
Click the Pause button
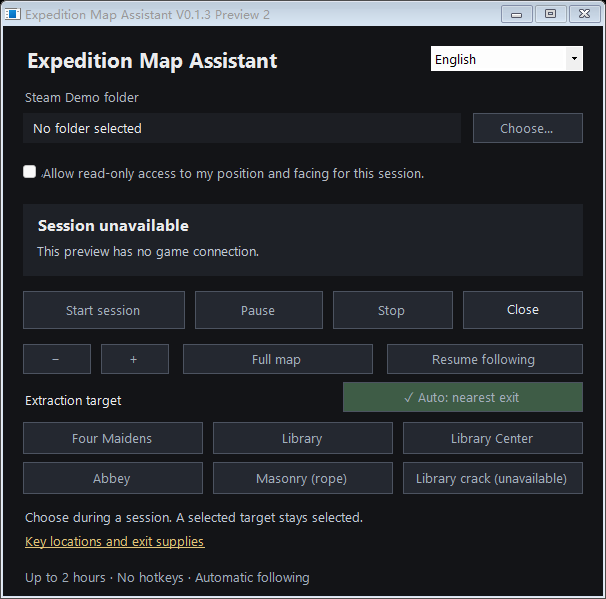point(259,310)
